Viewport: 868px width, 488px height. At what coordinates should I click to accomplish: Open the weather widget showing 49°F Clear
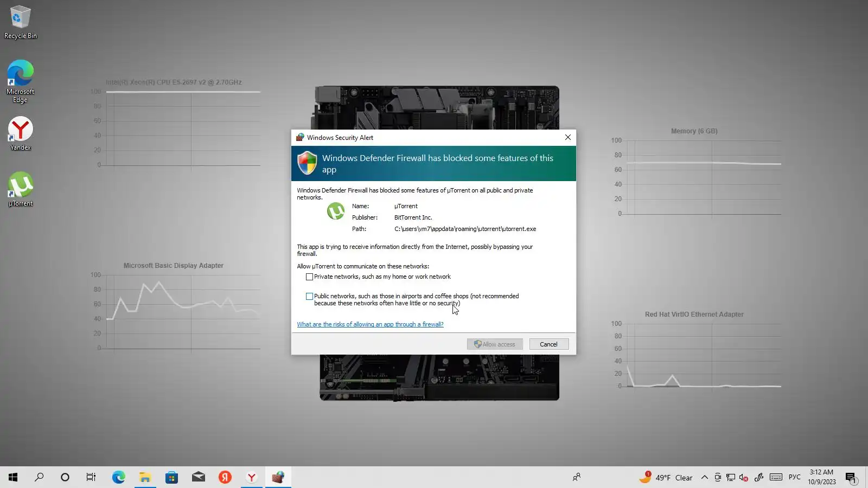coord(666,477)
